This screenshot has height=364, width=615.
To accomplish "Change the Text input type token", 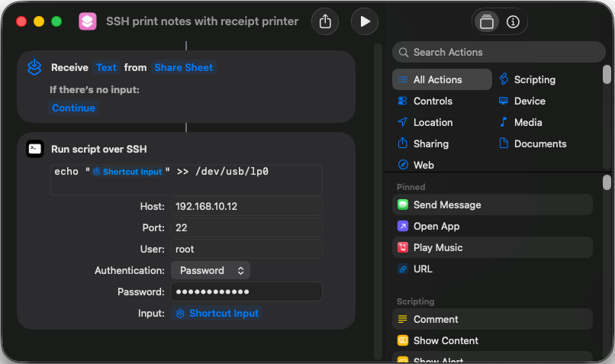I will coord(106,67).
